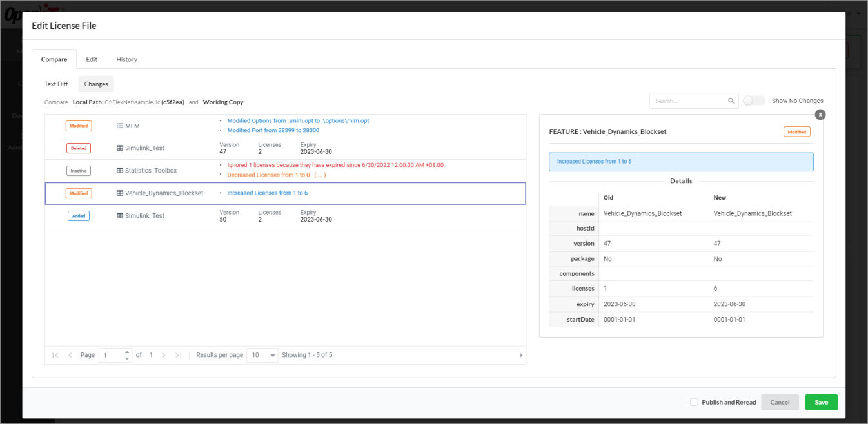Click the Save button
The image size is (868, 424).
(821, 401)
